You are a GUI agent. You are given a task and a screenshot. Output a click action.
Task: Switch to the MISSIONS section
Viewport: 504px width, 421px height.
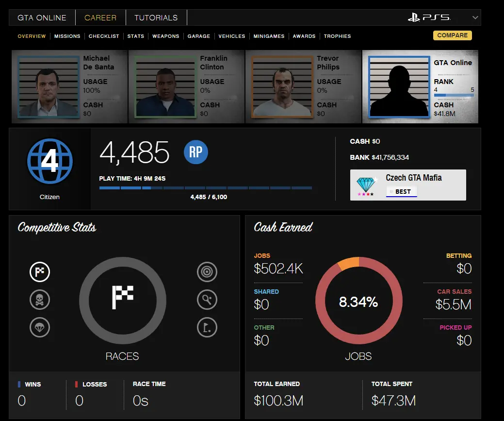(x=67, y=36)
